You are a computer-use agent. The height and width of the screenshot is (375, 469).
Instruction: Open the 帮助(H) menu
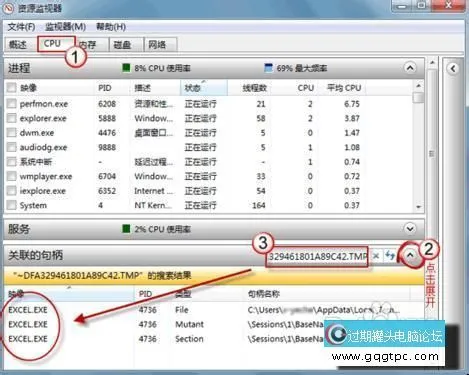tap(111, 27)
